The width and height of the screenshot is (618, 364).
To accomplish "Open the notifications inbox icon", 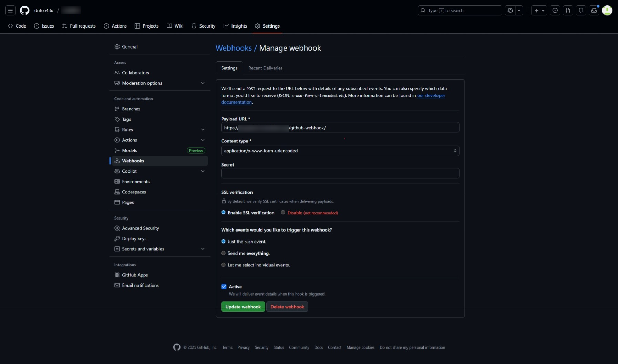I will [594, 10].
